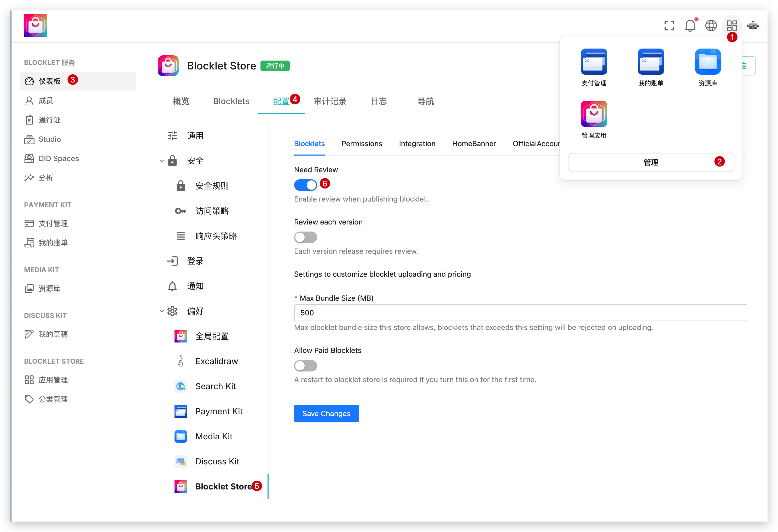Open 支付管理 app in popup

594,62
